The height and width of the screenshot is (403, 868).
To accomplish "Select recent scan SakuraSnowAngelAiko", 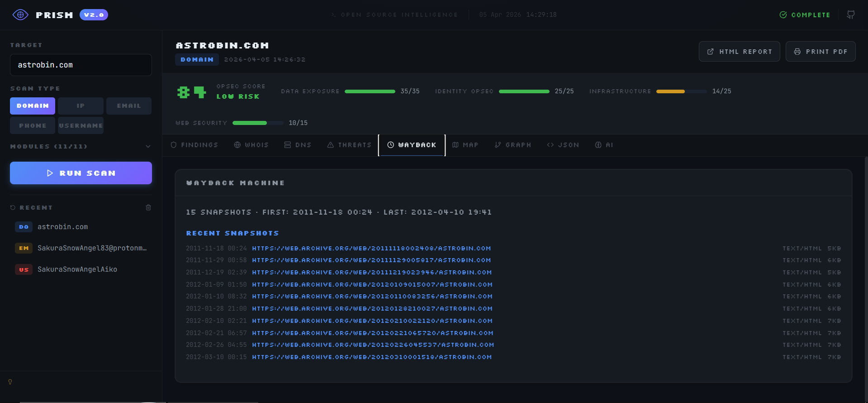I will pyautogui.click(x=81, y=269).
